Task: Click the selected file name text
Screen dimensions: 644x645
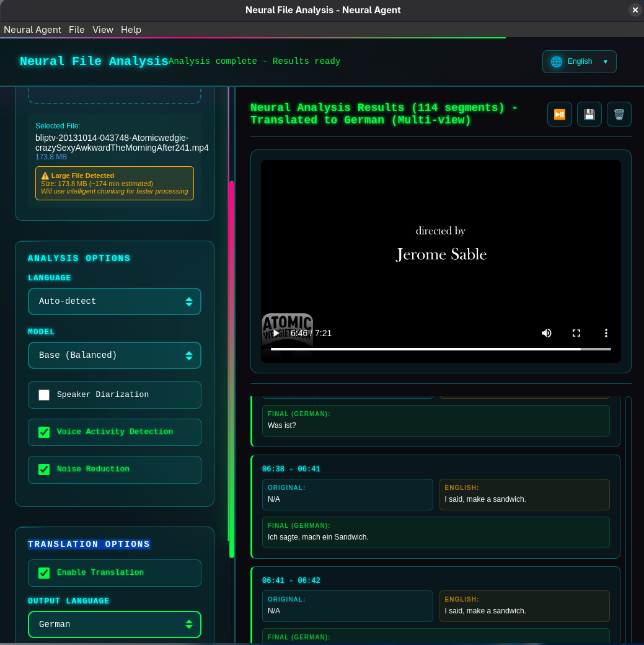Action: click(121, 143)
